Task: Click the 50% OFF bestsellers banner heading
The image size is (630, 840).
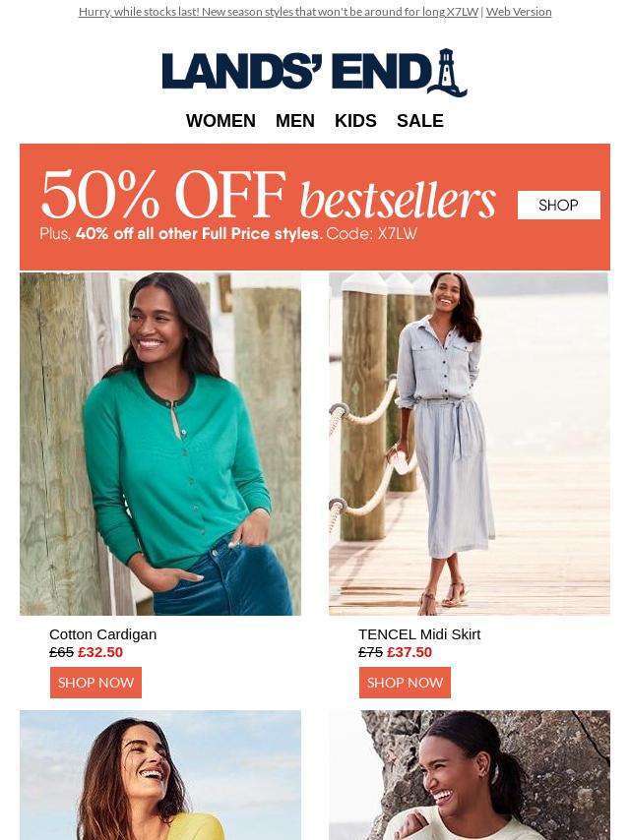Action: pos(268,194)
